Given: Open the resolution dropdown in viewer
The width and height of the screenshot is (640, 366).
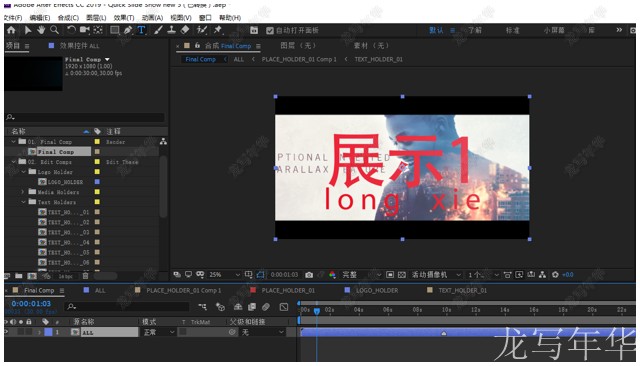Looking at the screenshot, I should [361, 275].
